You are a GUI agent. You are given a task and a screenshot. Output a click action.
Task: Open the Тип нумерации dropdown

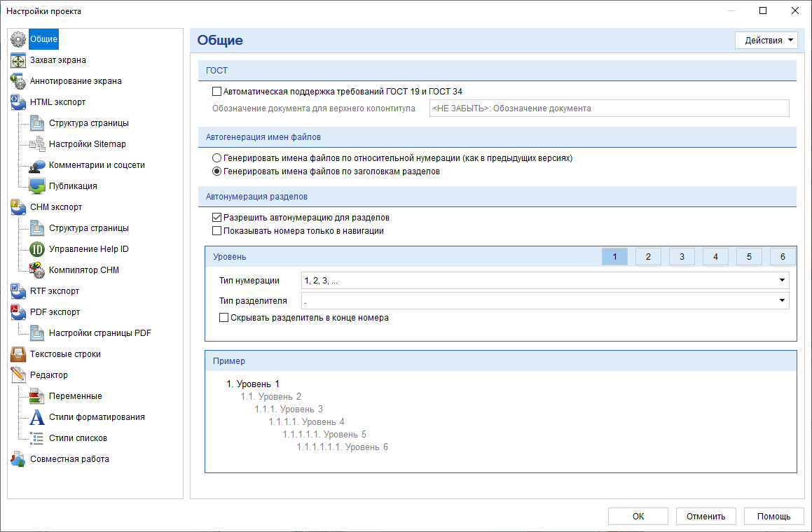[545, 281]
